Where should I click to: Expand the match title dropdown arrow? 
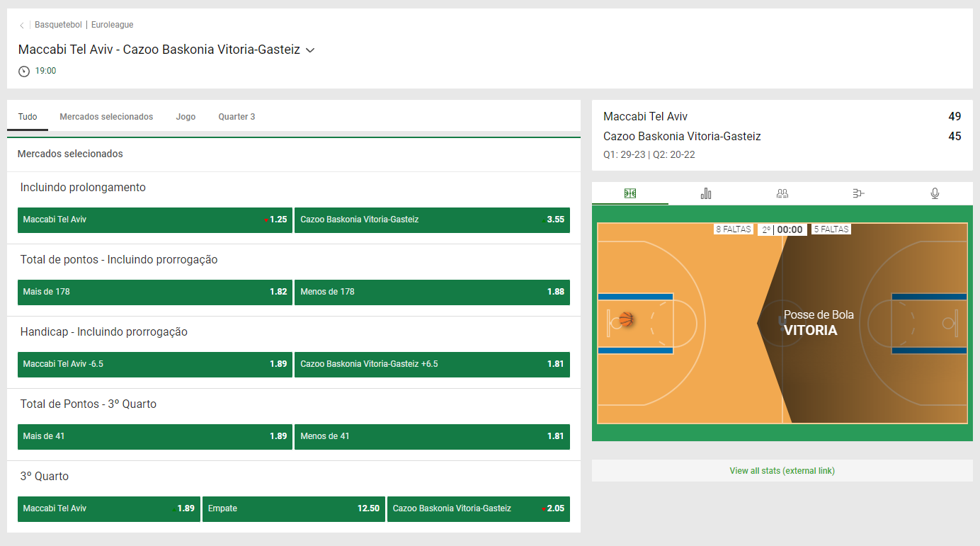click(x=309, y=50)
